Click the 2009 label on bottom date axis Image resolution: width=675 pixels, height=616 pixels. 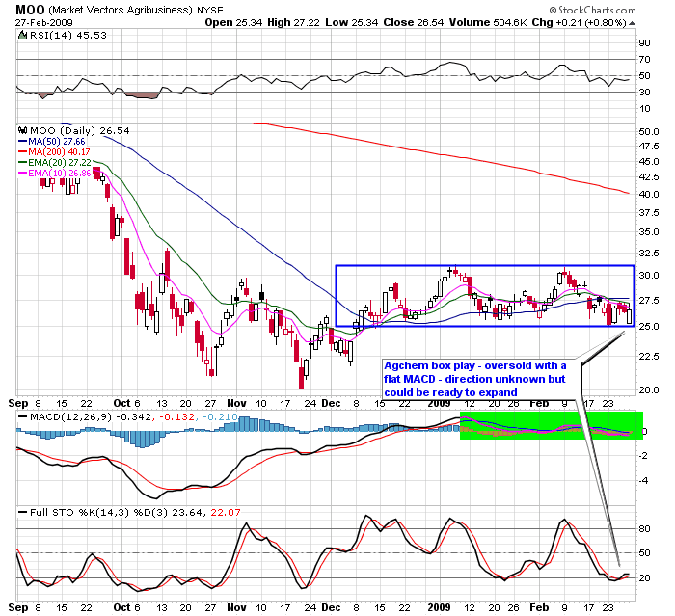(439, 607)
